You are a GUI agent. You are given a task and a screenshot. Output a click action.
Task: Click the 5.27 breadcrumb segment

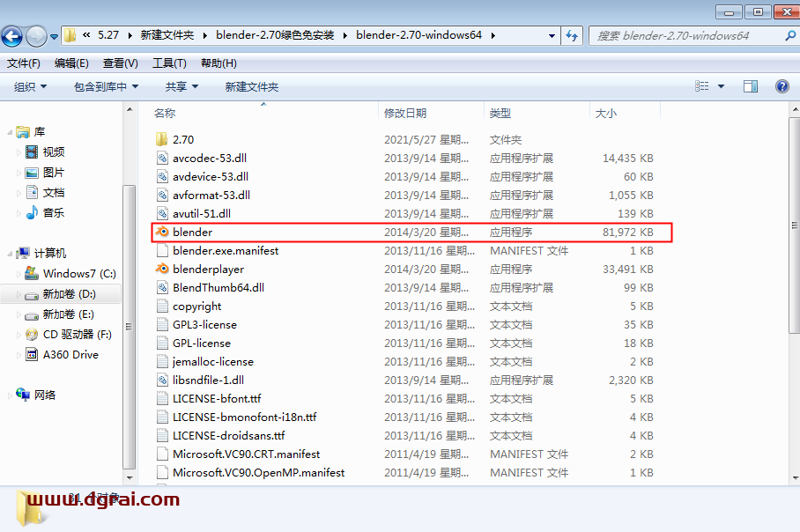click(x=108, y=35)
